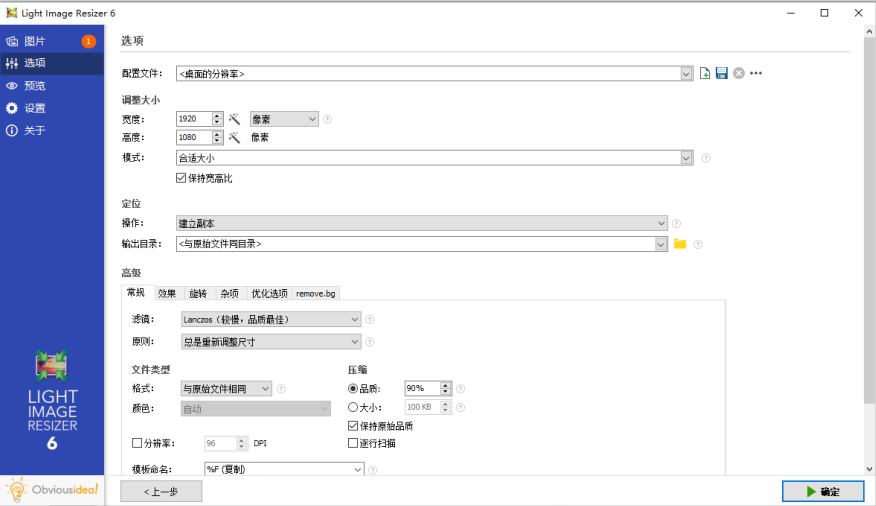Click the Obviousidea logo

(x=52, y=490)
